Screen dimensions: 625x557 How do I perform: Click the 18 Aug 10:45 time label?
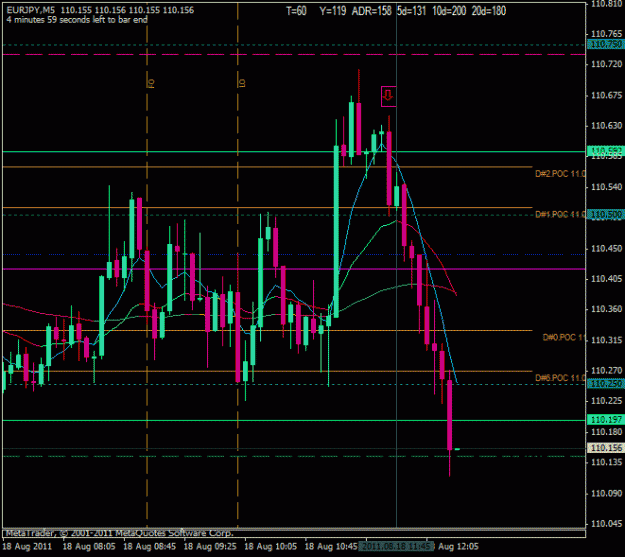pyautogui.click(x=331, y=546)
